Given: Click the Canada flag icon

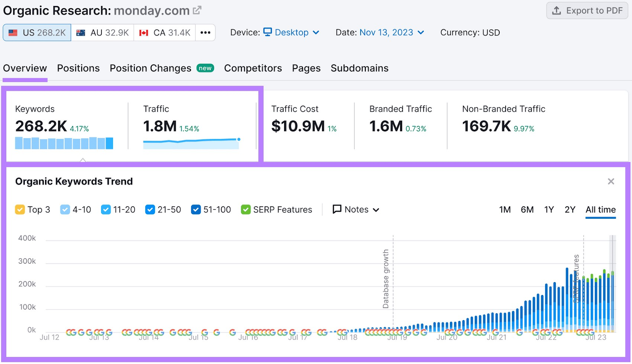Looking at the screenshot, I should 144,33.
